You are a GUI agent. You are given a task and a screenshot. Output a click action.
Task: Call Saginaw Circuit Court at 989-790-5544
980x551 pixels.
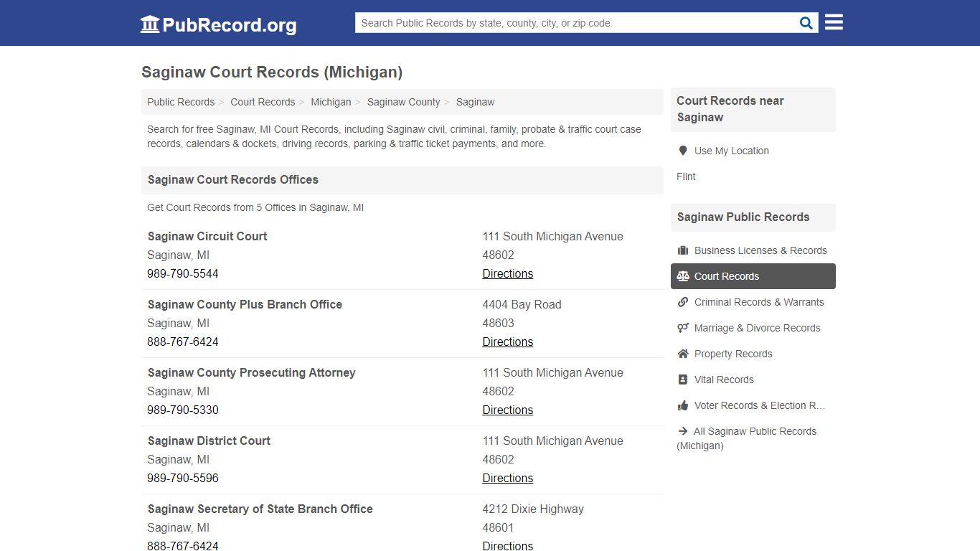coord(183,273)
